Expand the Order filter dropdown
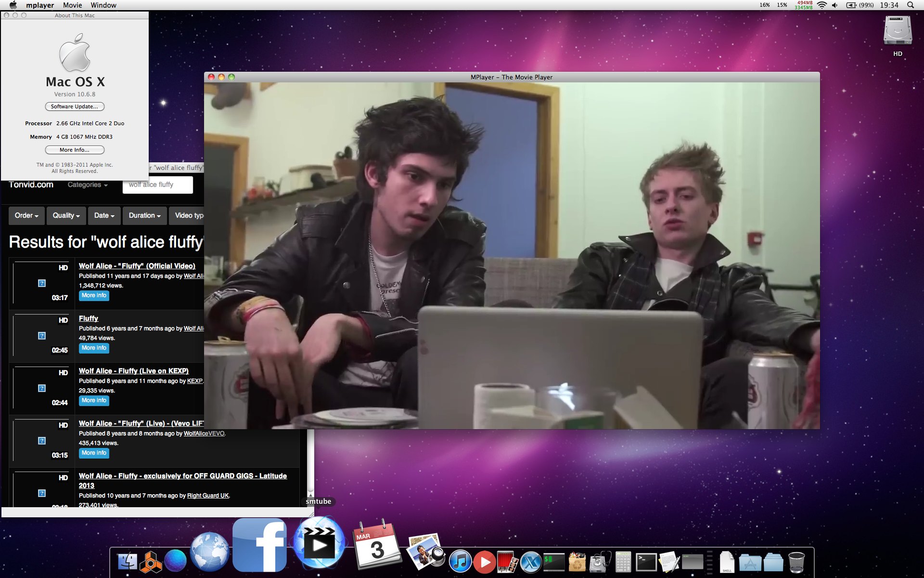The width and height of the screenshot is (924, 578). click(26, 215)
